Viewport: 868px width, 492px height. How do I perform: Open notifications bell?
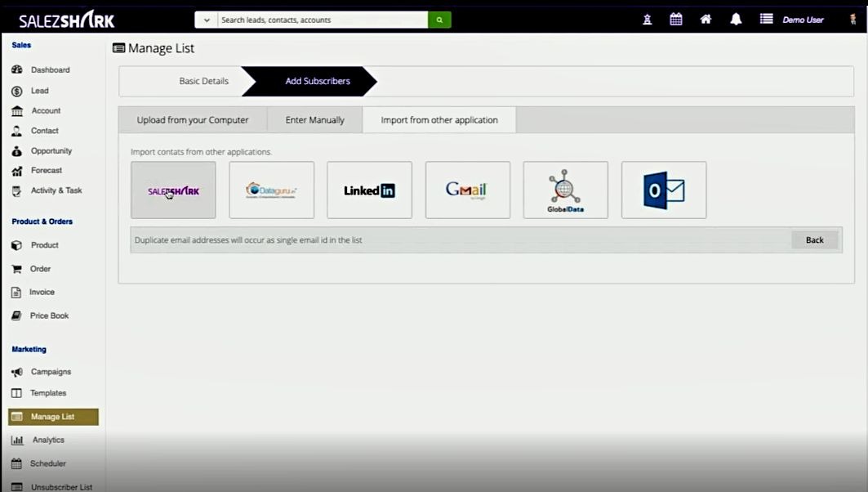coord(736,20)
